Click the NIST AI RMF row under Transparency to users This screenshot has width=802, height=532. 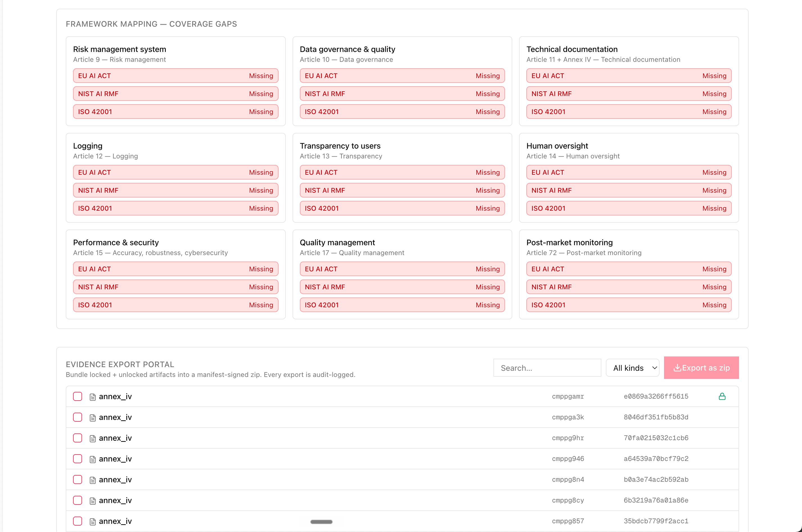(402, 190)
